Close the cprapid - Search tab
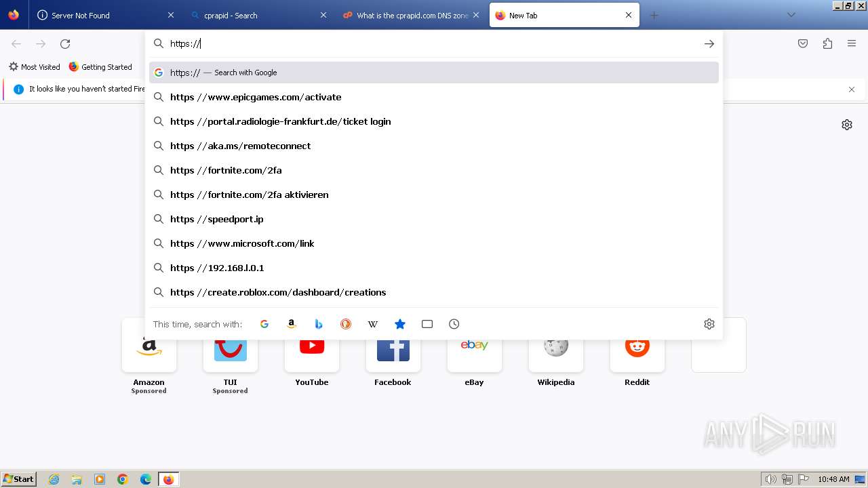 click(x=323, y=15)
